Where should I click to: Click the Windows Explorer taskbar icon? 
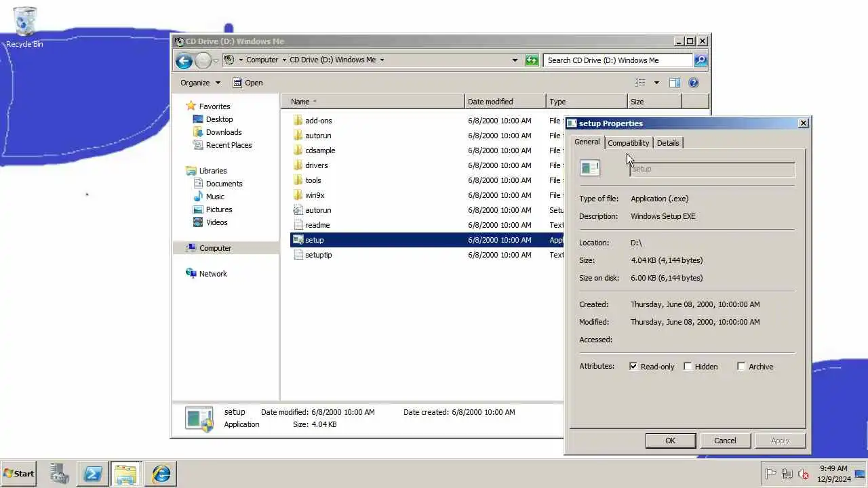point(125,474)
